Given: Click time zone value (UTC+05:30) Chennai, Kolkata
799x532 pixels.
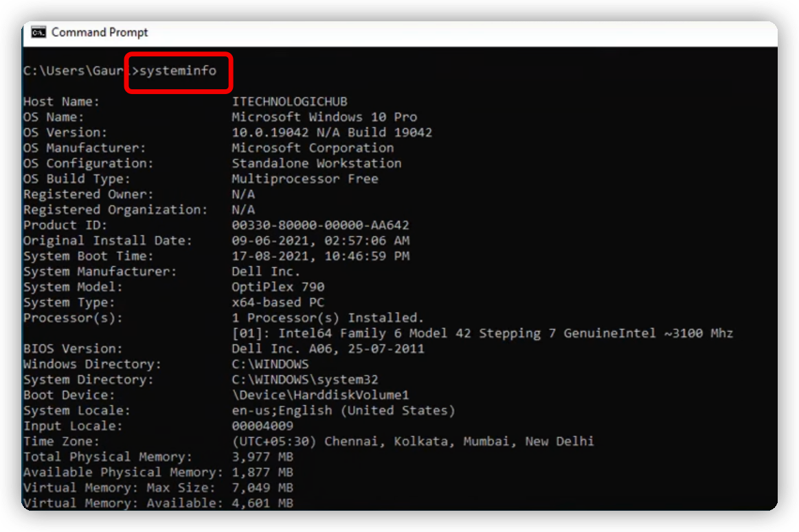Looking at the screenshot, I should [413, 441].
